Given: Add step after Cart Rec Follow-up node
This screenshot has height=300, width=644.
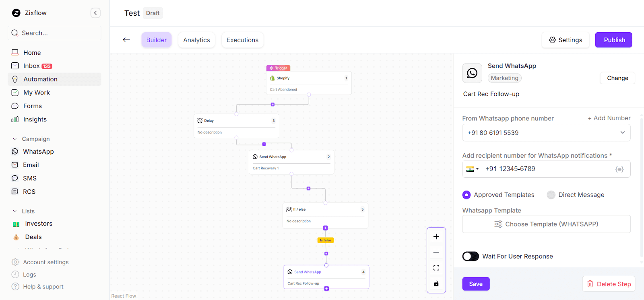Looking at the screenshot, I should (326, 289).
